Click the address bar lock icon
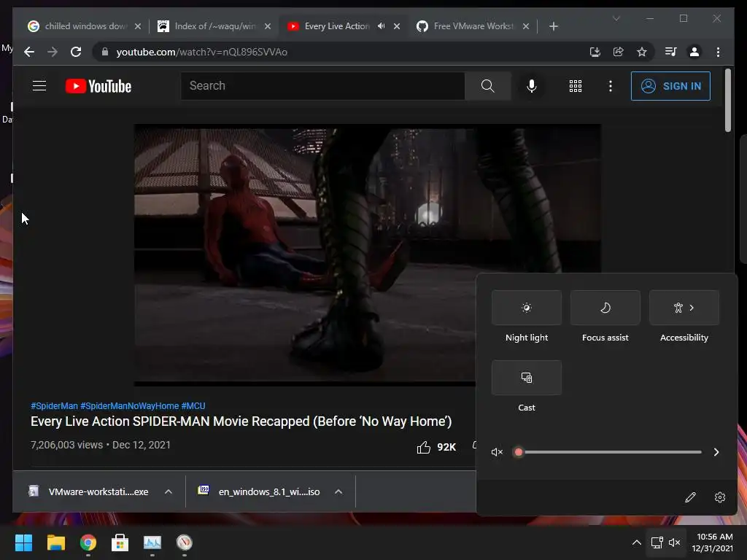Screen dimensions: 747x560 (105, 52)
